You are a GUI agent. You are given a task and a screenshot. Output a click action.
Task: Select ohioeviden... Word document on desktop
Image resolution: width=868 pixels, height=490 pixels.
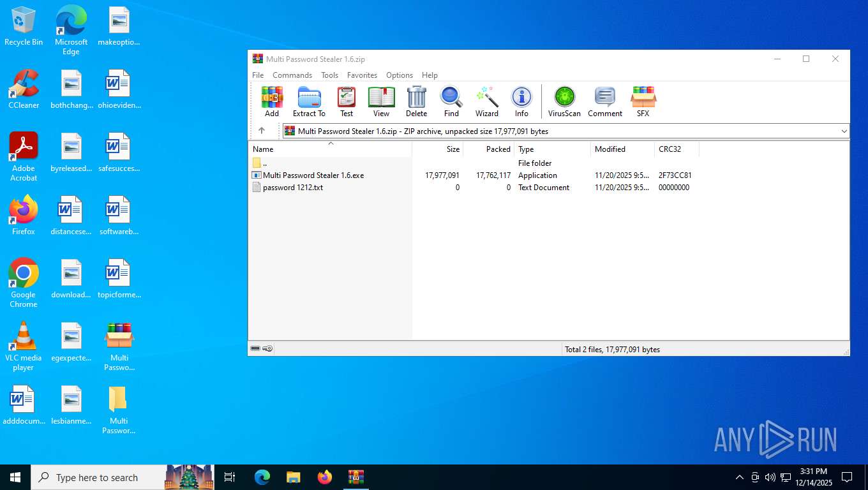pyautogui.click(x=119, y=89)
